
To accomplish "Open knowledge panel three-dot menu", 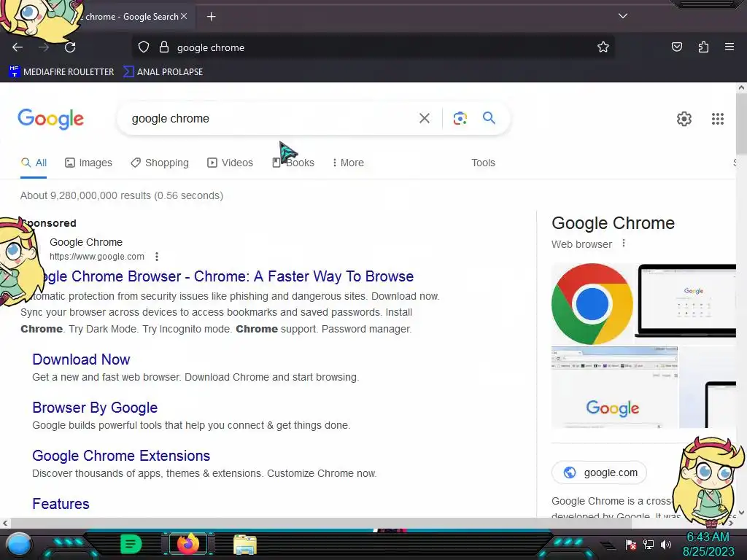I will coord(624,244).
